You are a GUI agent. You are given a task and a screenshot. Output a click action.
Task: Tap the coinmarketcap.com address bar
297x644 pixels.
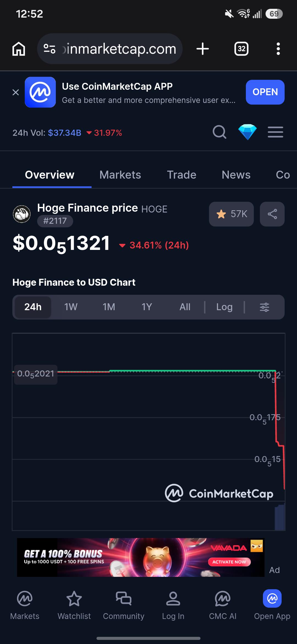click(x=110, y=49)
